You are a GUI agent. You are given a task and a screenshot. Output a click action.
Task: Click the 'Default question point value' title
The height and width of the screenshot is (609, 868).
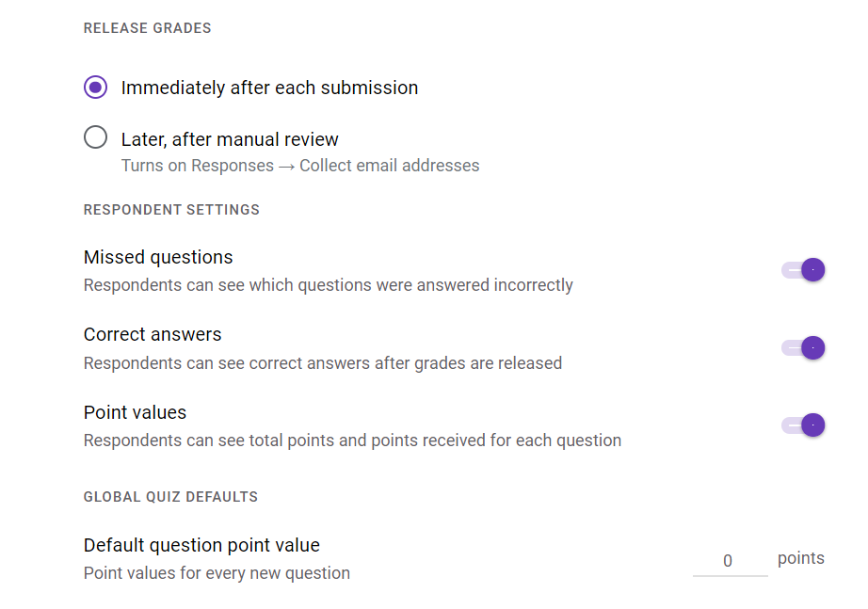(201, 545)
